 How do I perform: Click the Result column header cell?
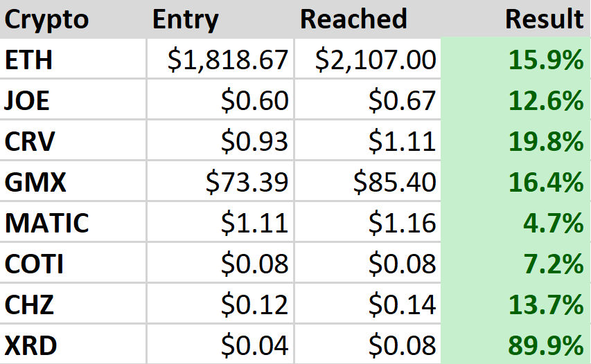(544, 19)
